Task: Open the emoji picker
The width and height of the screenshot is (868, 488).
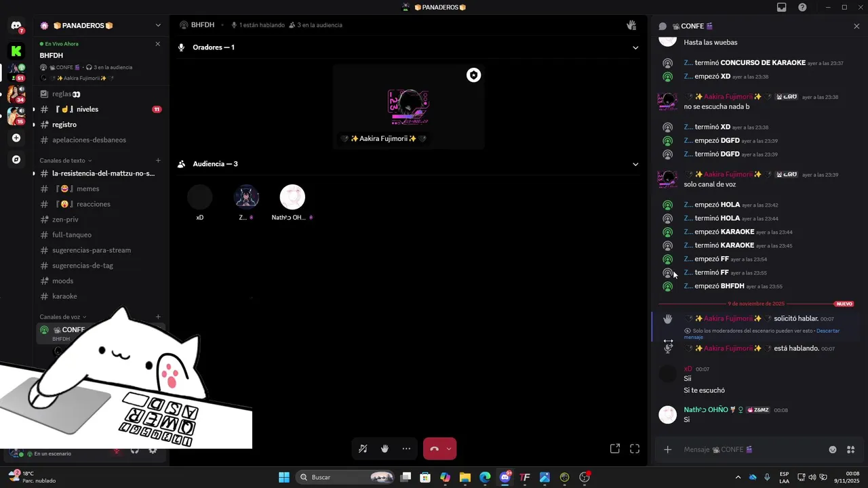Action: coord(833,449)
